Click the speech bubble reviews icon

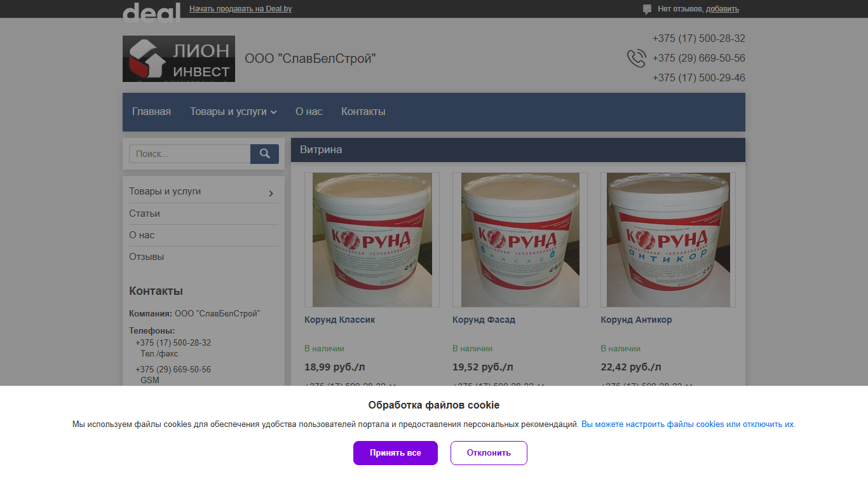(647, 10)
